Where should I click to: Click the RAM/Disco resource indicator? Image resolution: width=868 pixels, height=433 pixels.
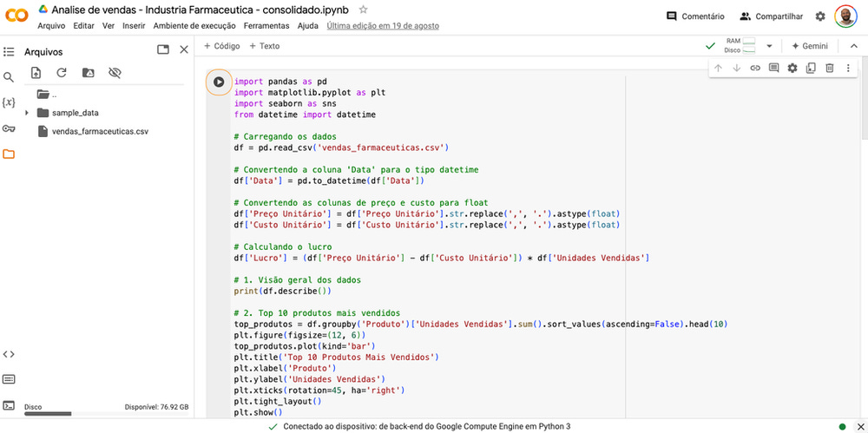pos(740,46)
